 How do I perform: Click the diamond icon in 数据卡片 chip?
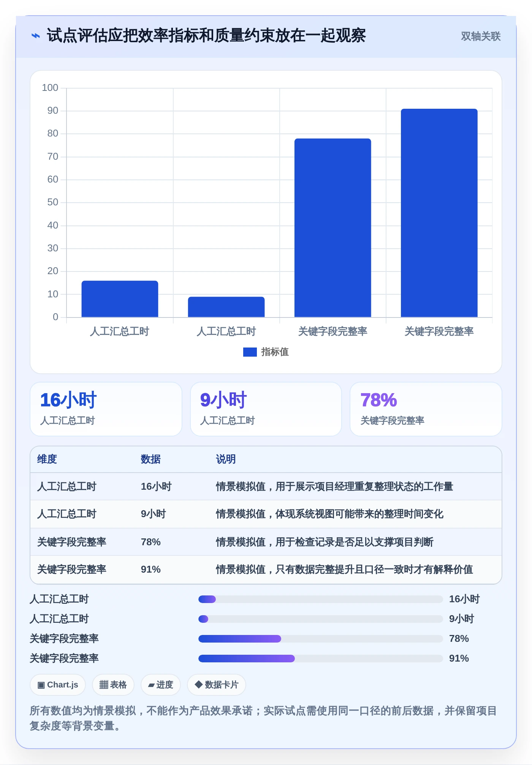[x=198, y=684]
